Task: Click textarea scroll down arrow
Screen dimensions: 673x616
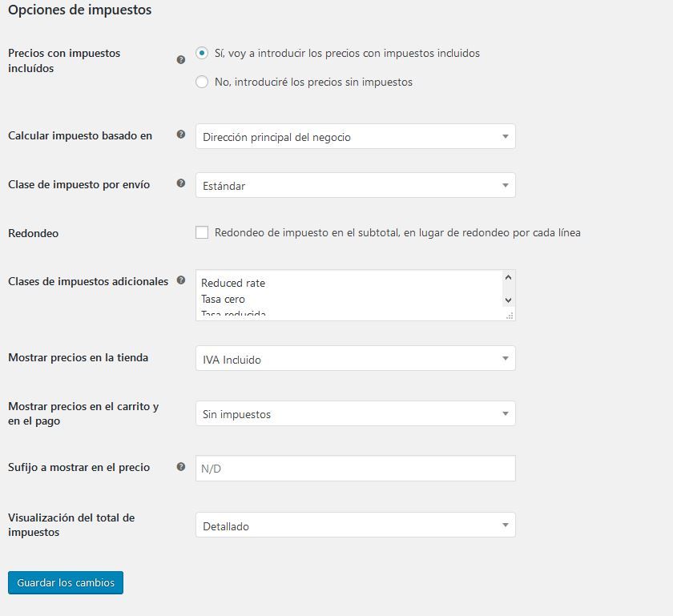Action: tap(508, 300)
